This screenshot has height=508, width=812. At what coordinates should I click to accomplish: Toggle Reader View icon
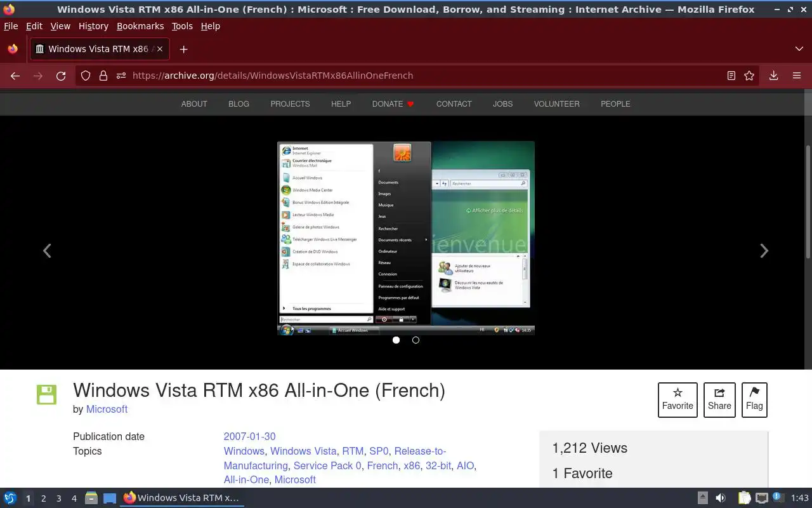click(x=731, y=76)
